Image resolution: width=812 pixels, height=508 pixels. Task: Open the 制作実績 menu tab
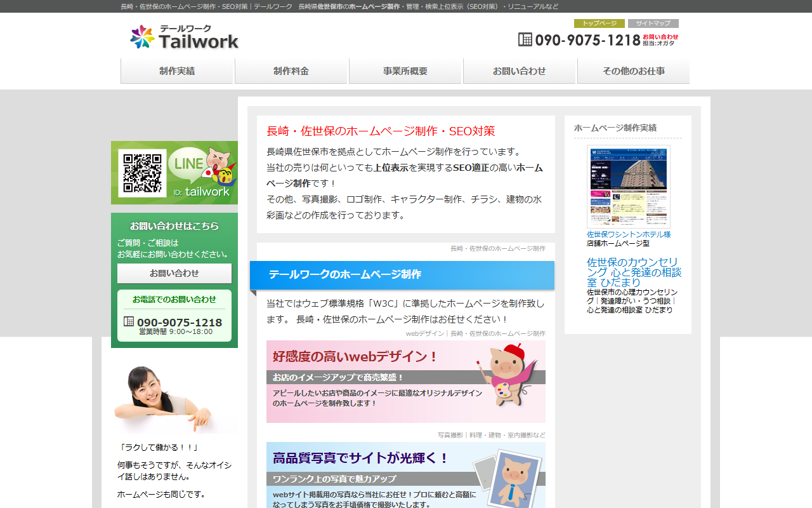(x=177, y=71)
